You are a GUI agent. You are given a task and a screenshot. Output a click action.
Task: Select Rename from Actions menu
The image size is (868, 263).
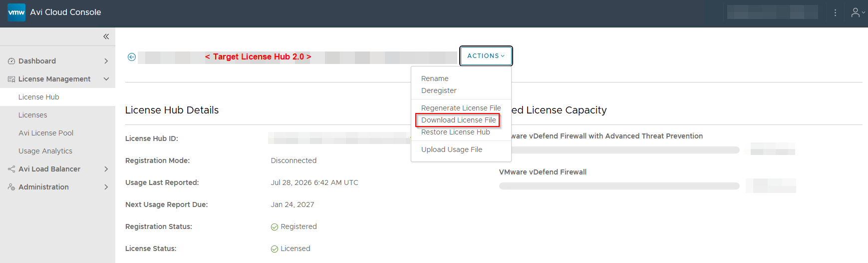435,78
